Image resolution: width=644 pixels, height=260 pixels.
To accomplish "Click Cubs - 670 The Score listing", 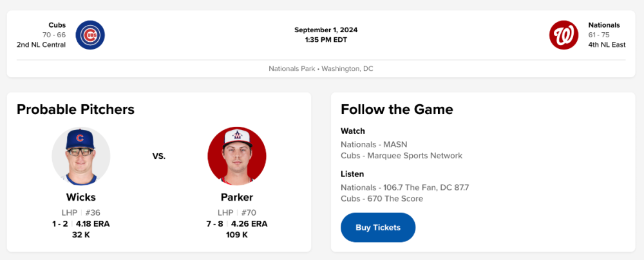I will (382, 198).
